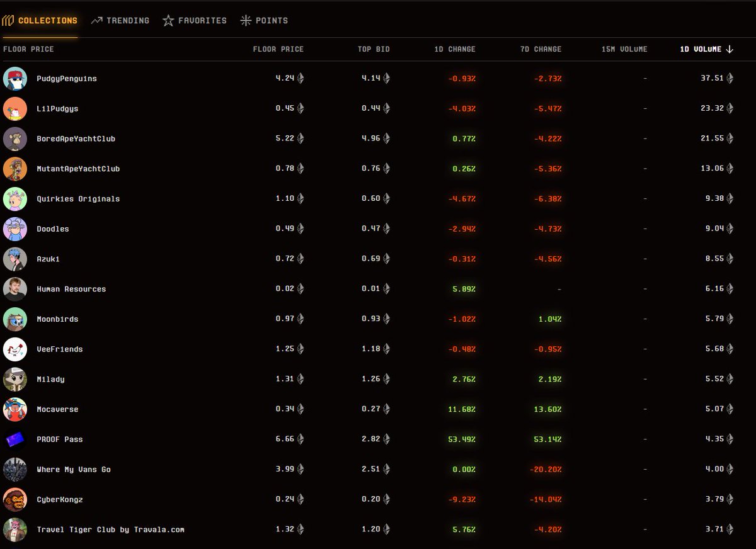Open the Milady avatar
The height and width of the screenshot is (549, 756).
tap(15, 379)
